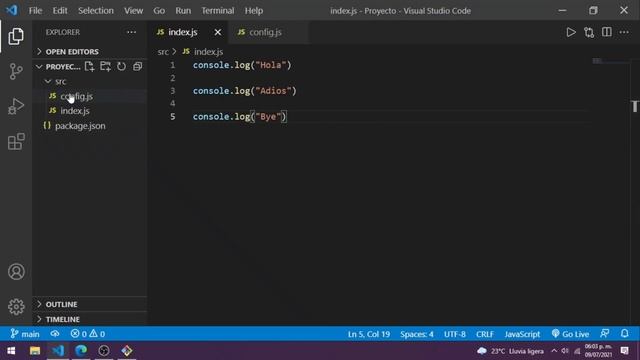This screenshot has width=640, height=360.
Task: Close the index.js editor tab
Action: coord(218,32)
